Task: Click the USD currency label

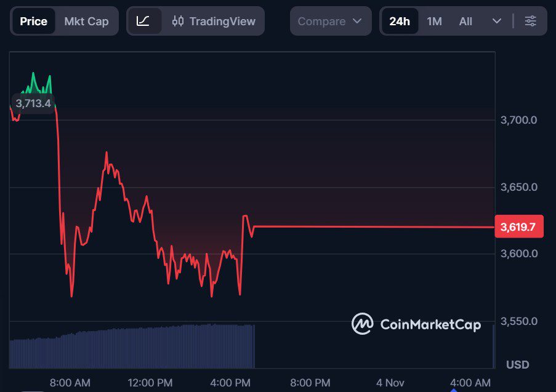Action: [x=517, y=365]
